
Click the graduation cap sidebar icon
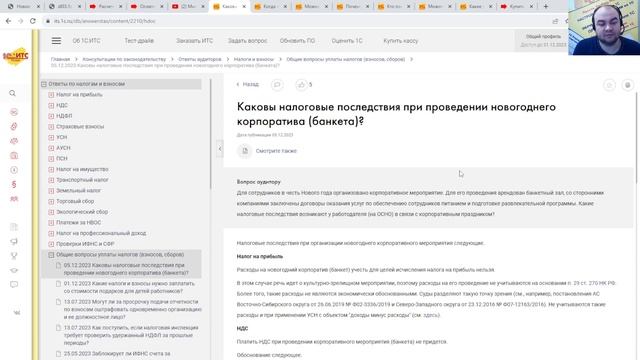14,270
